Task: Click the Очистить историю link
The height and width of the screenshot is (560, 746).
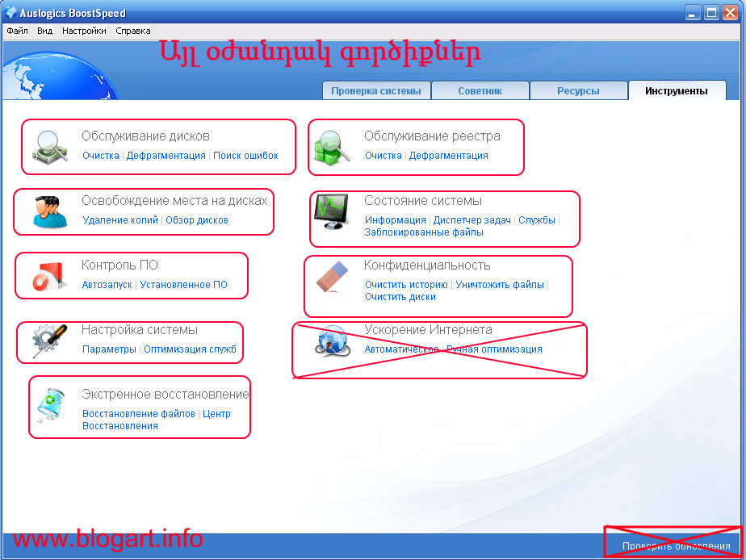Action: pyautogui.click(x=406, y=285)
